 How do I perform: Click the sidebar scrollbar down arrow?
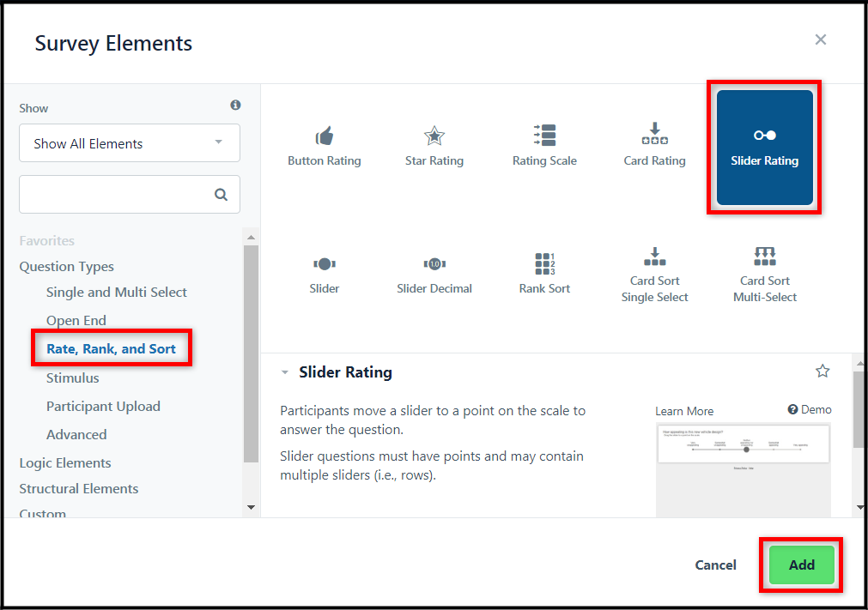251,507
